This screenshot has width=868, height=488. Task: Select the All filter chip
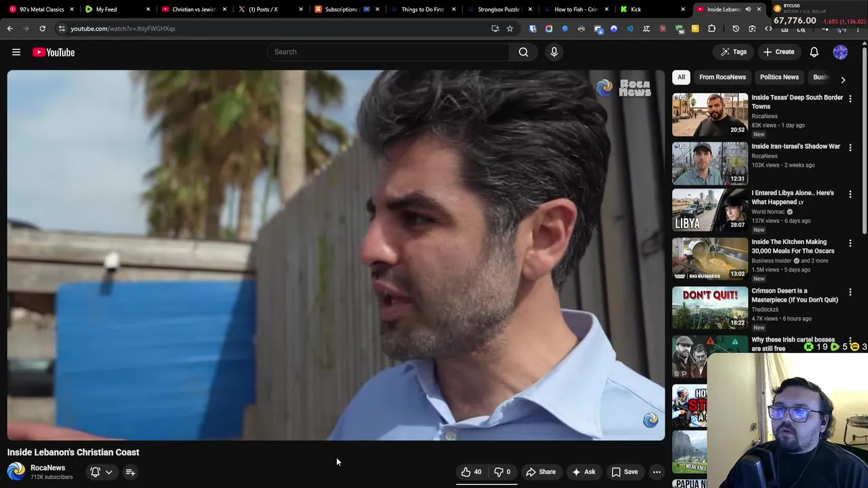(x=681, y=77)
